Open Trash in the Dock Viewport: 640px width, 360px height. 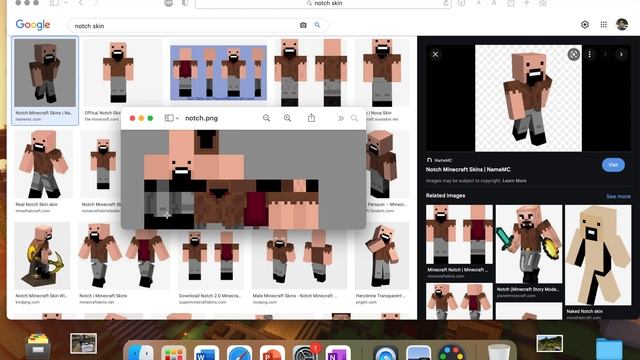[x=499, y=353]
